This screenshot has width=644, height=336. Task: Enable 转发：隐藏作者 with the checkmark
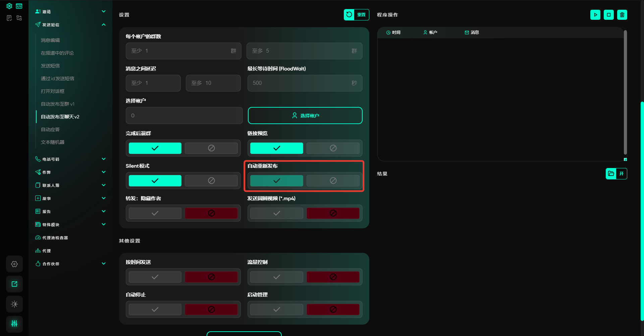155,213
